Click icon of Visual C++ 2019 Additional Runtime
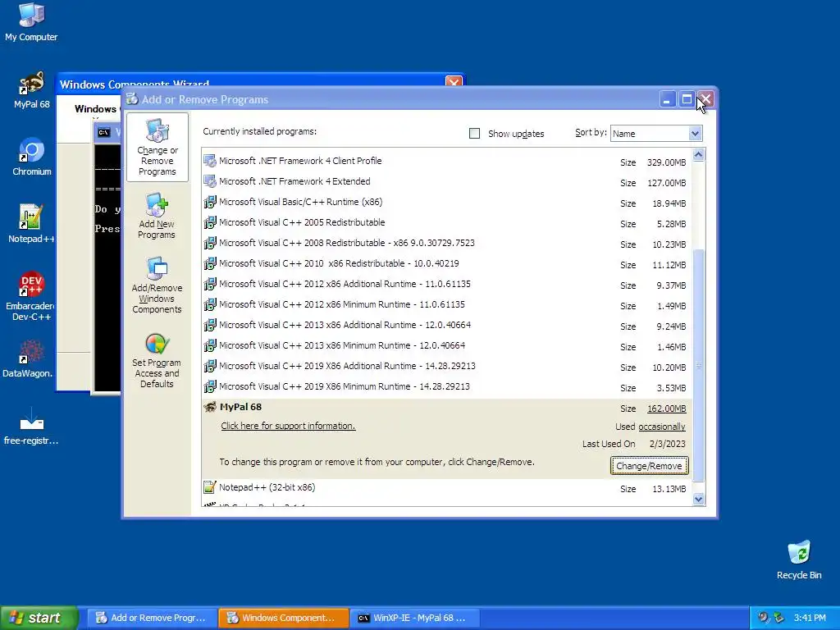 click(210, 367)
